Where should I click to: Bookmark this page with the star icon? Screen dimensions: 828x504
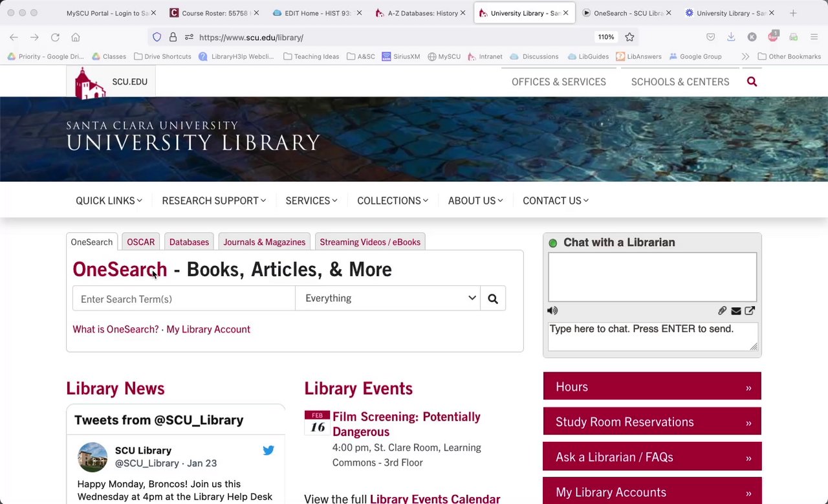click(629, 38)
